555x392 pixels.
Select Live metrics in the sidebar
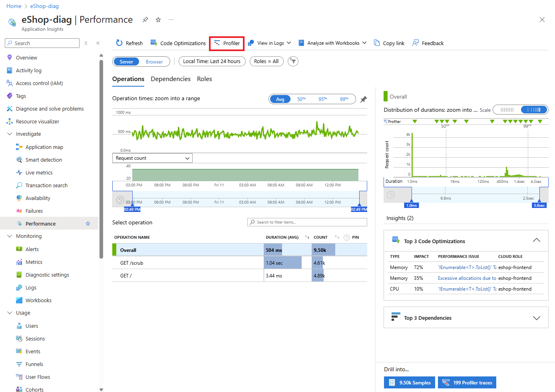[x=38, y=172]
